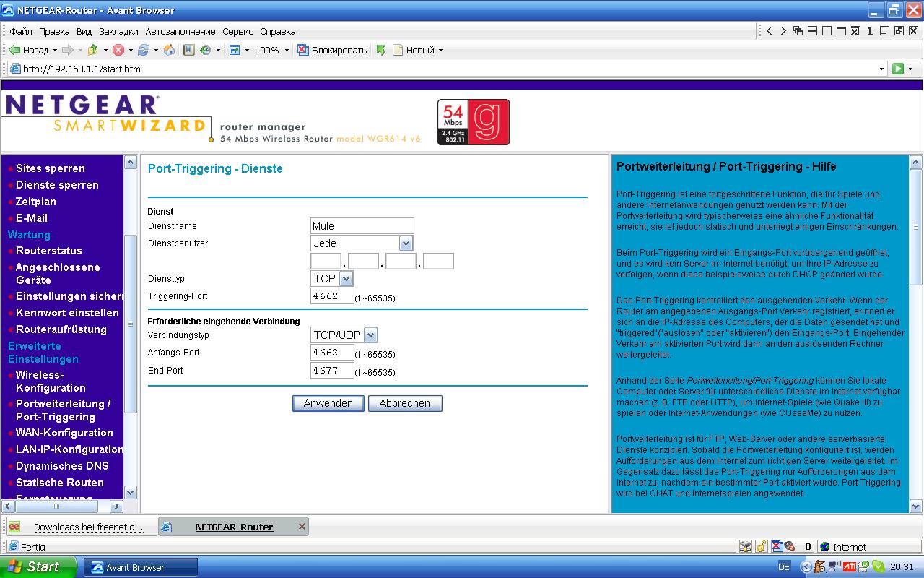The image size is (924, 578).
Task: Tile windows horizontally icon in toolbar
Action: point(812,31)
